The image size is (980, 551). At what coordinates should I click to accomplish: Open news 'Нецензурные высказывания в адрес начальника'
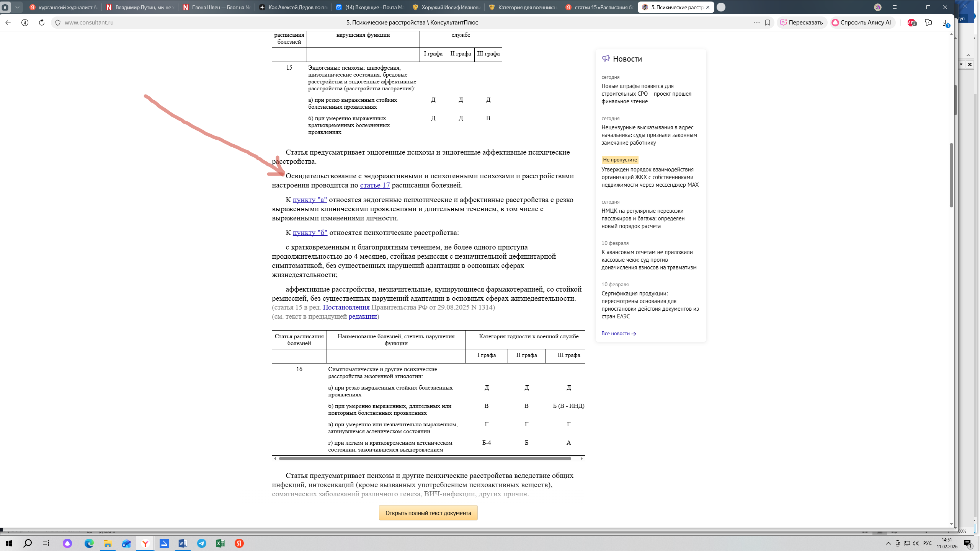coord(649,135)
